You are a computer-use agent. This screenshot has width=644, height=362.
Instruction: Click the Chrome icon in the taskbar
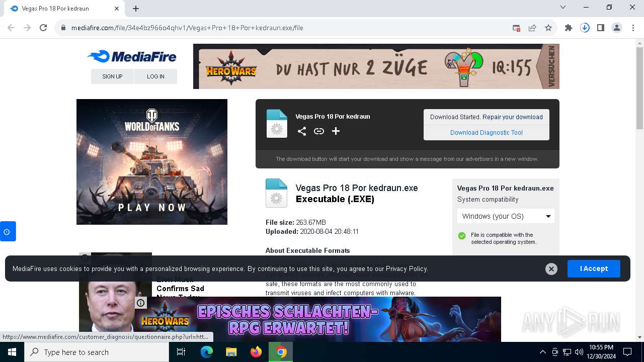coord(281,352)
